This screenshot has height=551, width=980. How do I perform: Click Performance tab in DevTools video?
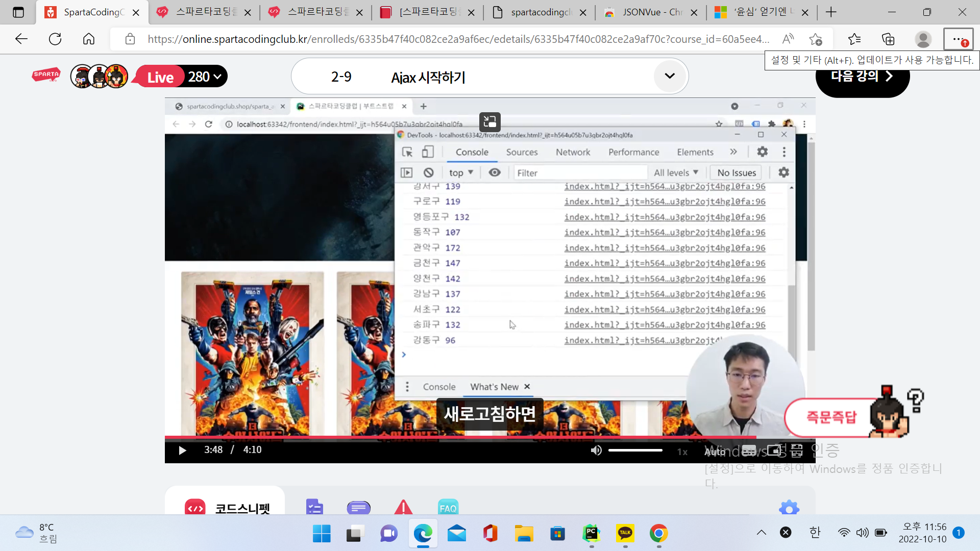point(633,152)
